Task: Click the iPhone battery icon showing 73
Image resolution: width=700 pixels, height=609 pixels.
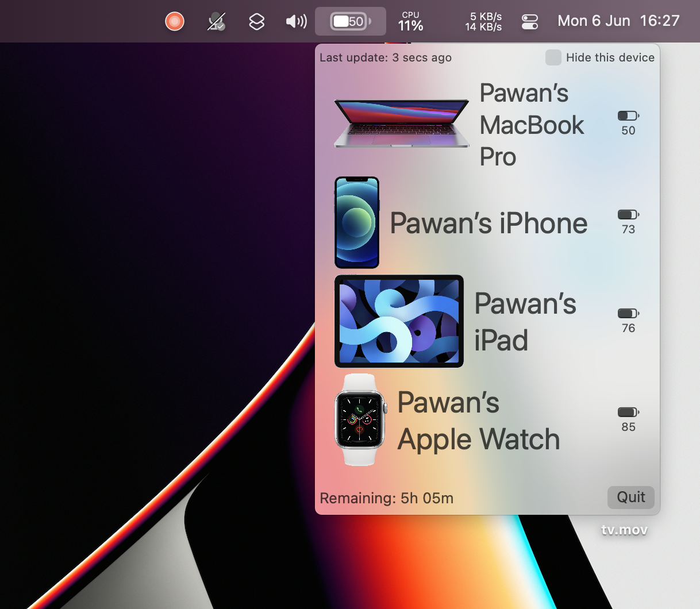Action: [628, 214]
